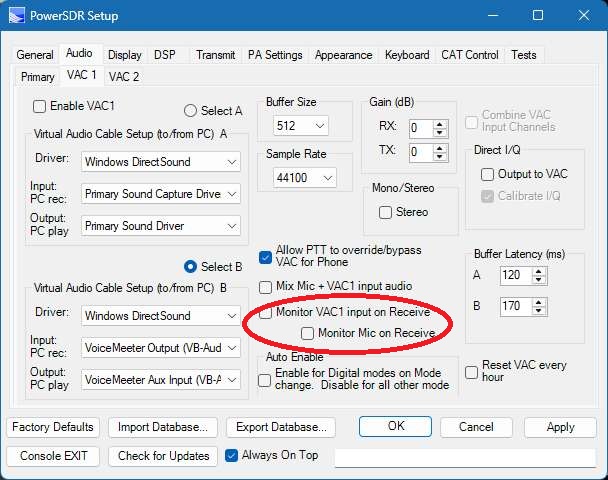Choose the Select A radio button

click(x=190, y=111)
